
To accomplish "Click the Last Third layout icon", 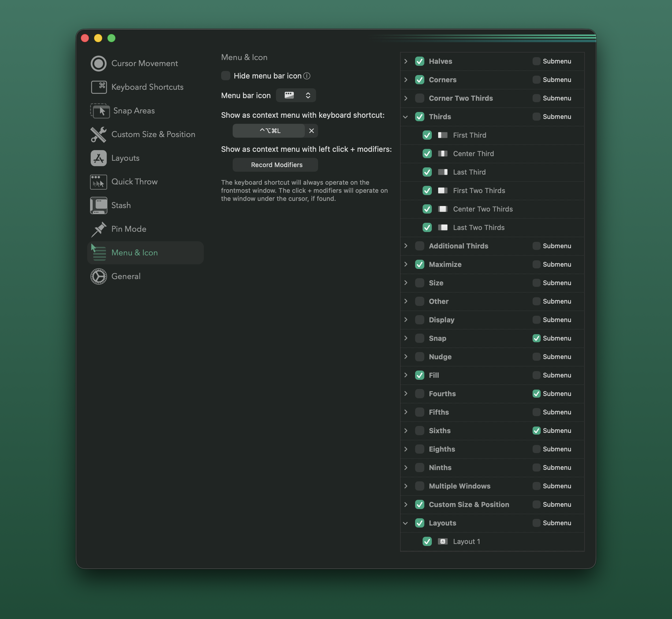I will click(443, 172).
